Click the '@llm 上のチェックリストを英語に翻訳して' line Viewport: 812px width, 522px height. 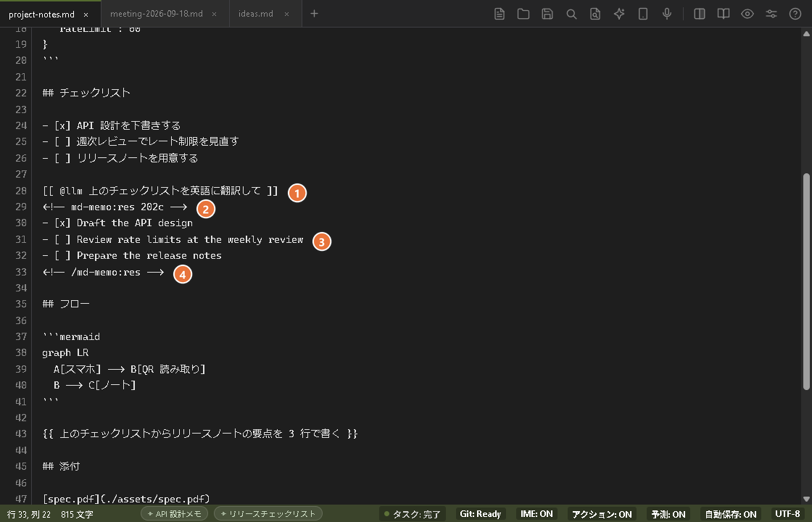pos(160,191)
